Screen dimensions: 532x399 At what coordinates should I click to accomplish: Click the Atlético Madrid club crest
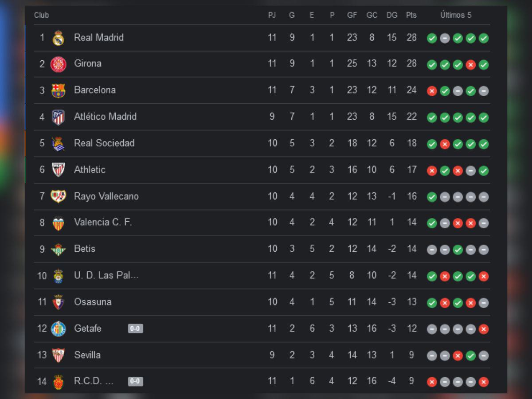(58, 117)
